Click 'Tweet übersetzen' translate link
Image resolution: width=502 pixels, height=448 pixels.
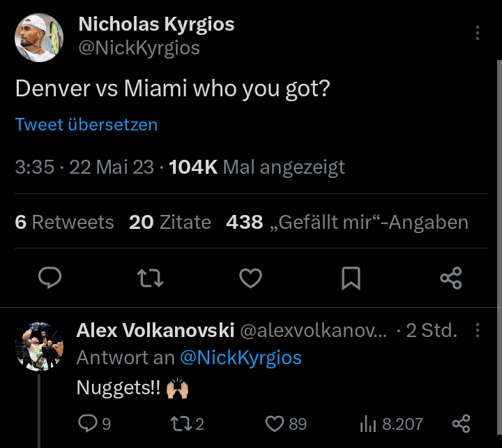[86, 124]
